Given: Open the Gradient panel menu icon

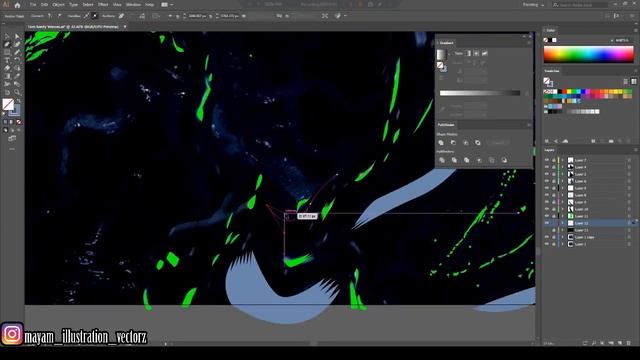Looking at the screenshot, I should 529,43.
